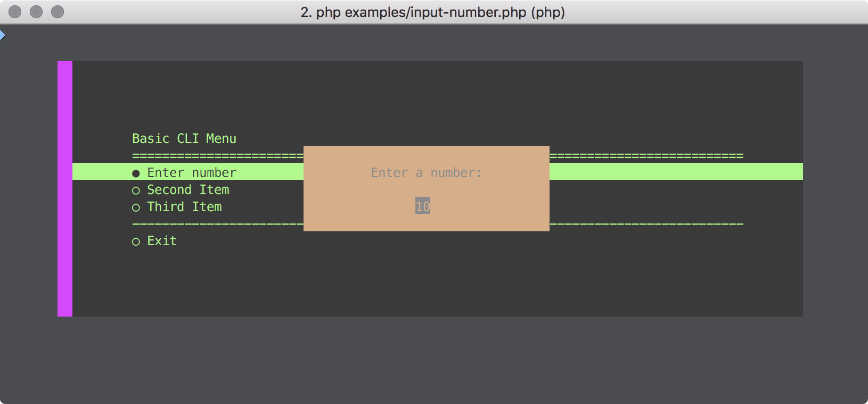Click the filled bullet beside Enter number
The image size is (868, 404).
coord(136,173)
